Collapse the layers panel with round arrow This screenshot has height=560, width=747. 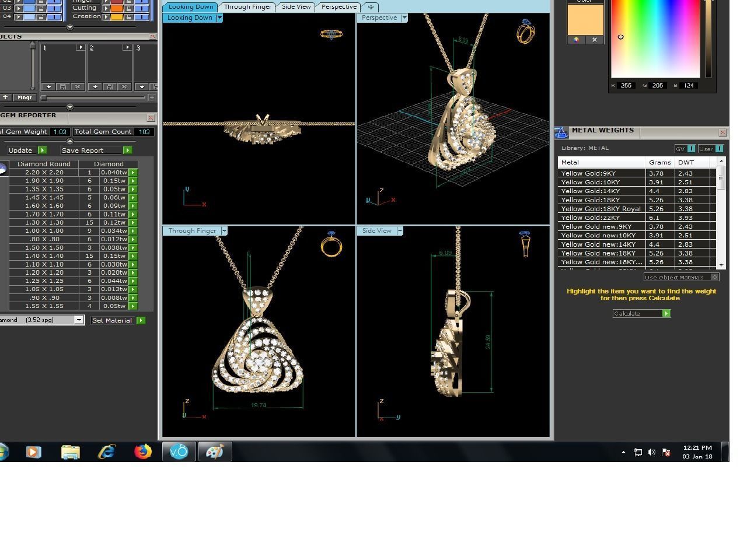[70, 27]
